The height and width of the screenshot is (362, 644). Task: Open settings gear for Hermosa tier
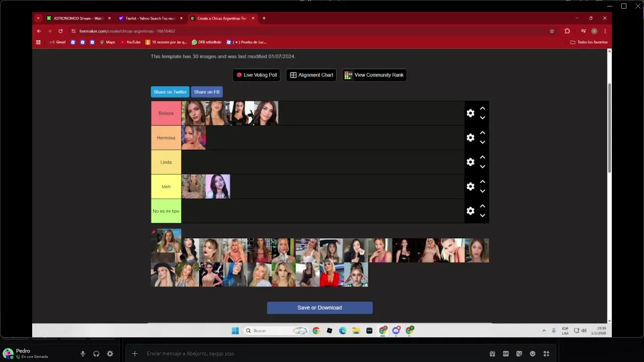[470, 138]
